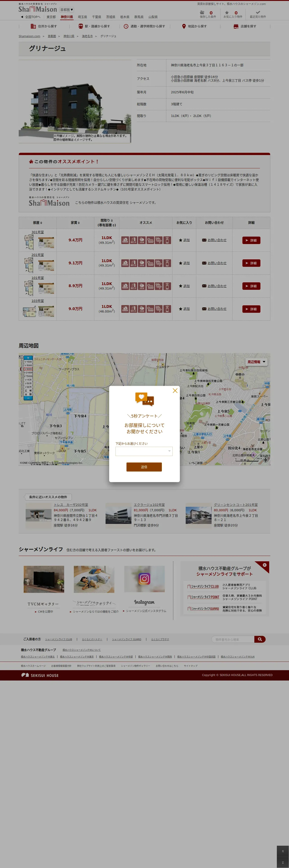Viewport: 289px width, 868px height.
Task: Click the footer search magnifier button
Action: pyautogui.click(x=260, y=639)
